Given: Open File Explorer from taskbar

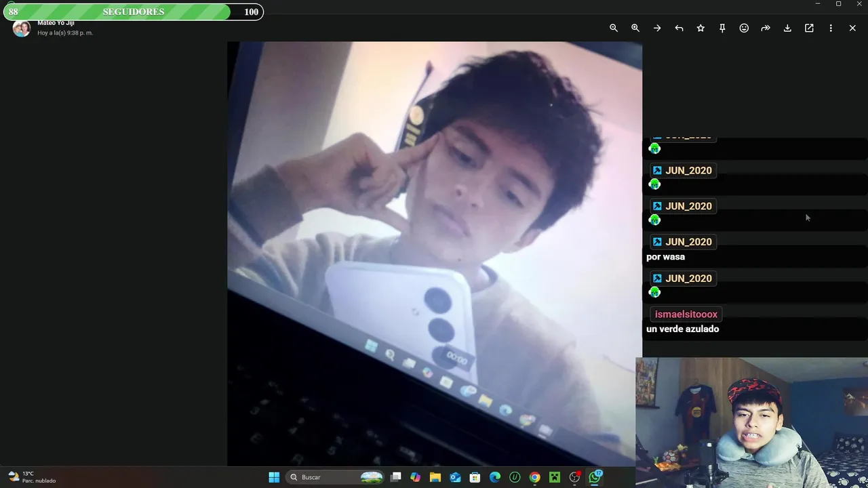Looking at the screenshot, I should 435,477.
